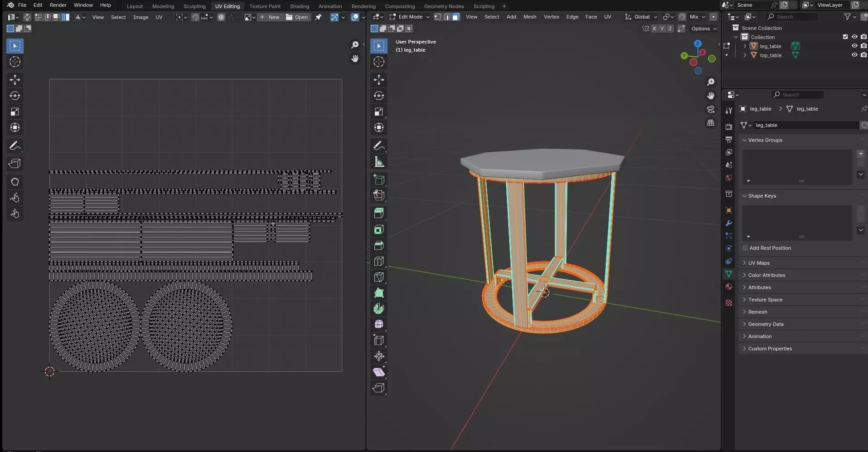Select the Annotate tool in the UV editor
Image resolution: width=868 pixels, height=452 pixels.
click(15, 146)
